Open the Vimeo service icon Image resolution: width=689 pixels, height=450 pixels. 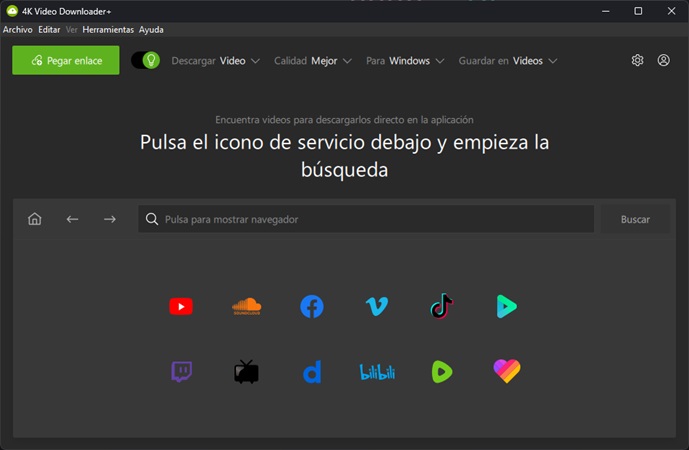(377, 306)
